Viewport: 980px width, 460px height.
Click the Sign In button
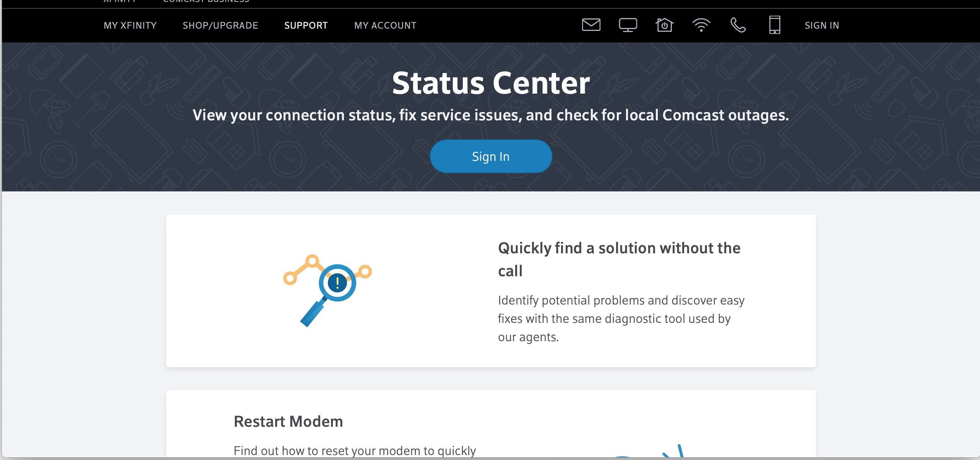pos(490,156)
